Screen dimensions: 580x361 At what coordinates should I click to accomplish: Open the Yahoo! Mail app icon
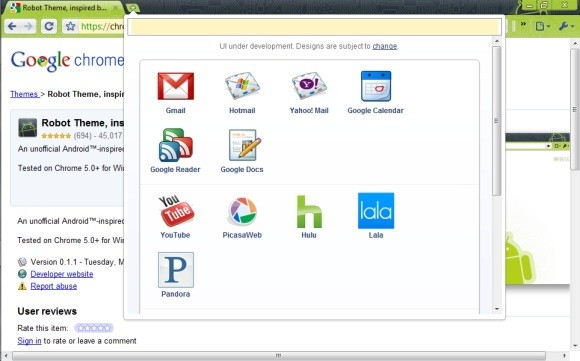(309, 87)
